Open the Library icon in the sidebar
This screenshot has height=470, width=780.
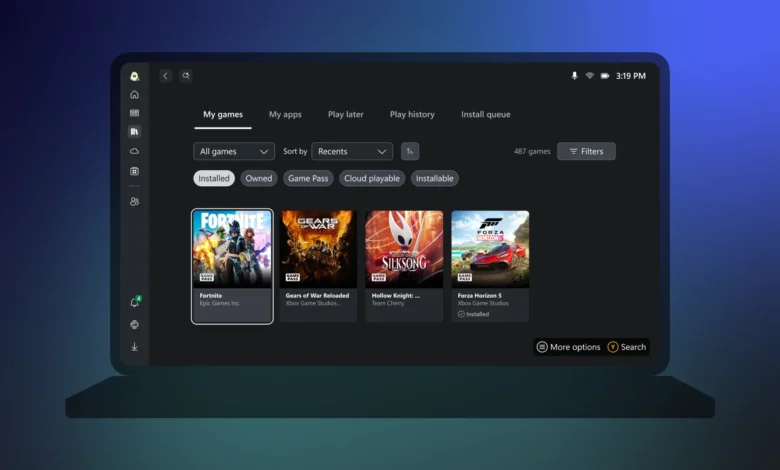135,132
